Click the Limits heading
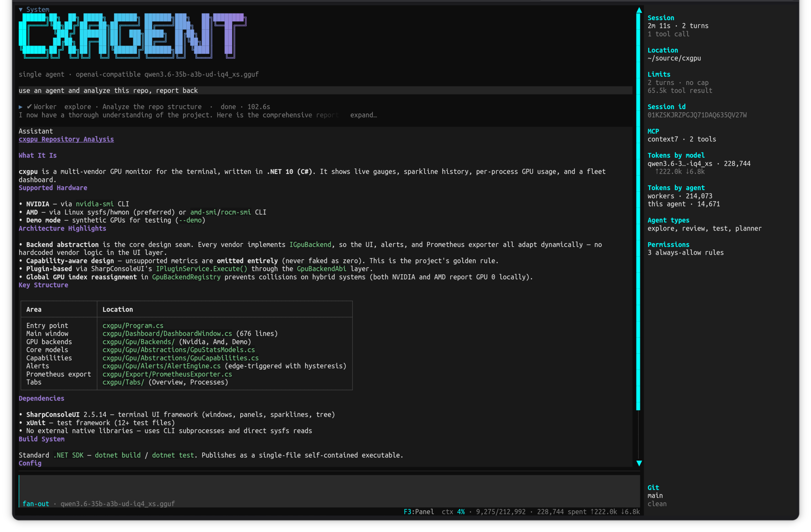Screen dimensions: 811x532 tap(659, 74)
